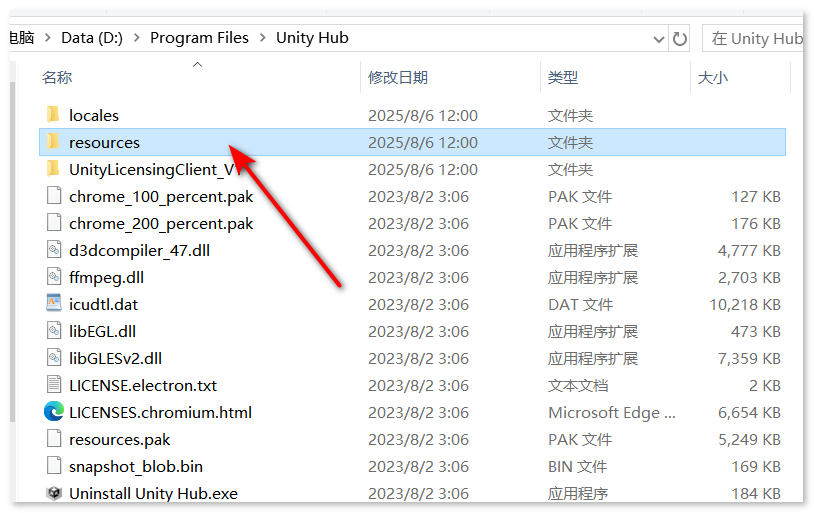Click the snapshot_blob.bin file icon

point(54,466)
